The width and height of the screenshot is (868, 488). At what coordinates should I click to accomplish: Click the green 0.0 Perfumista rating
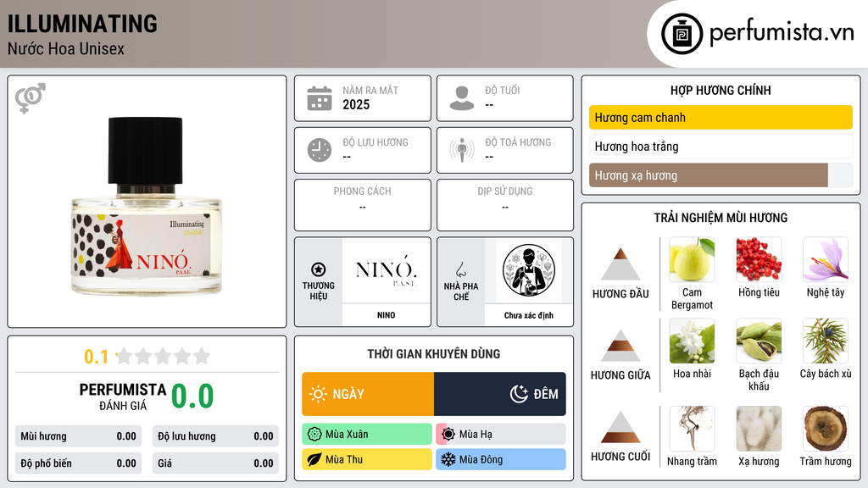[192, 396]
